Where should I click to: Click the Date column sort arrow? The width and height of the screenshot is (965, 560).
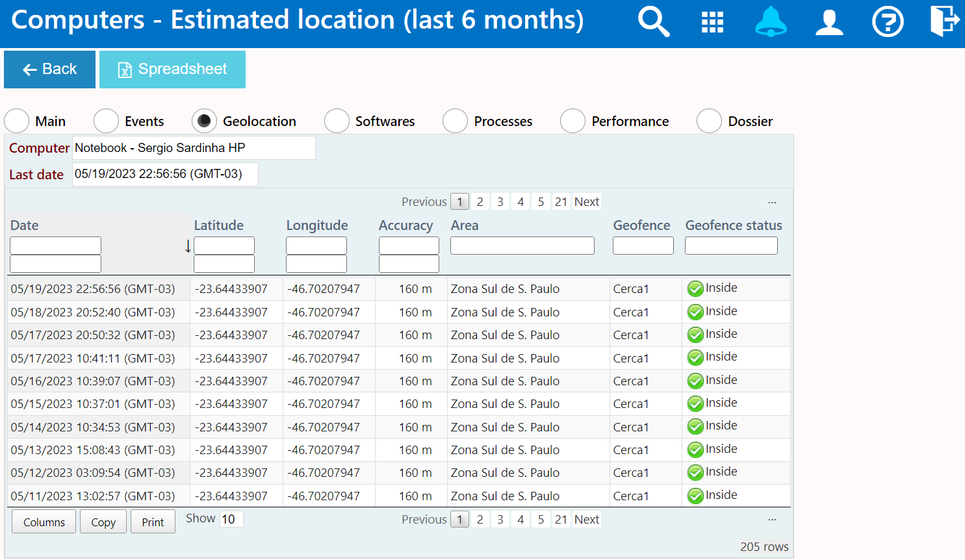pyautogui.click(x=188, y=246)
